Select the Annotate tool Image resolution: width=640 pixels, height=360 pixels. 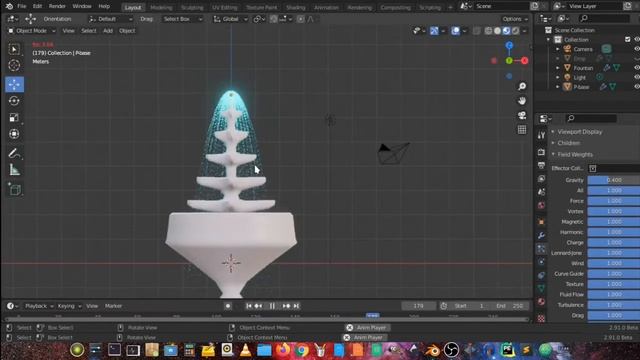tap(14, 153)
